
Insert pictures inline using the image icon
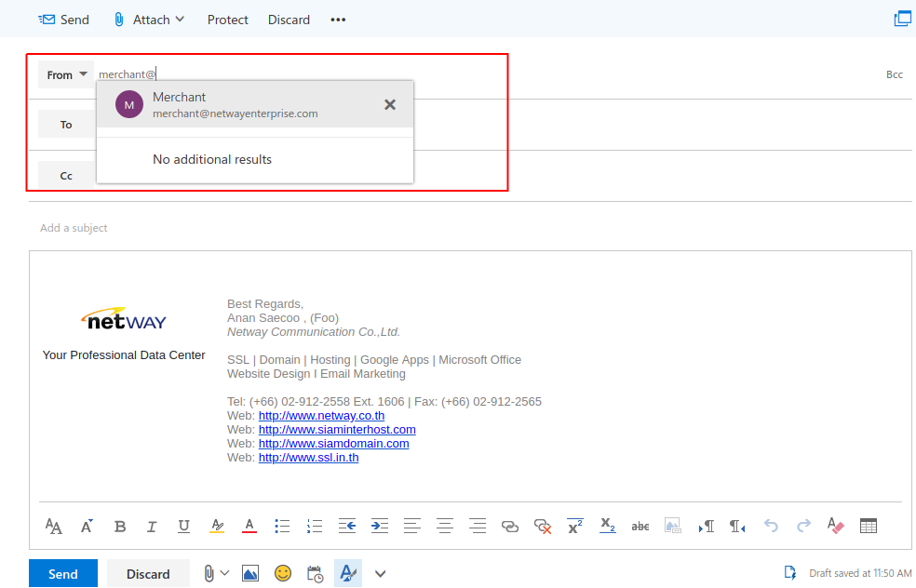(x=250, y=573)
